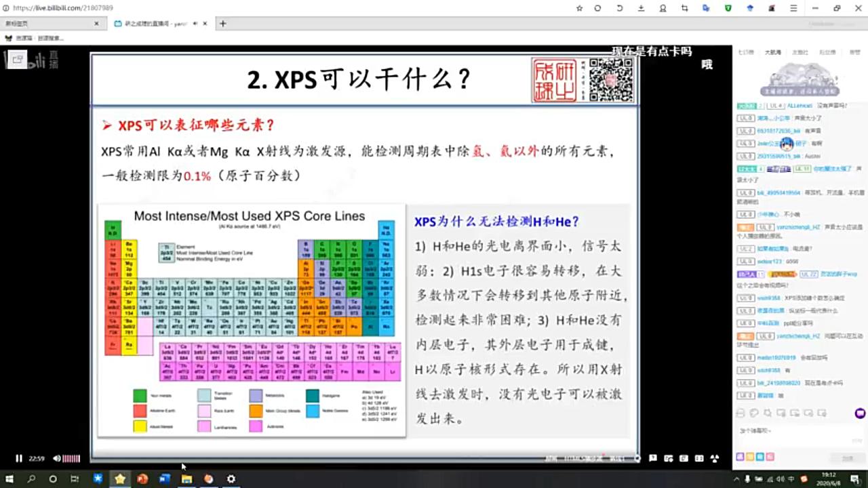
Task: Open Windows taskbar search
Action: coord(31,479)
